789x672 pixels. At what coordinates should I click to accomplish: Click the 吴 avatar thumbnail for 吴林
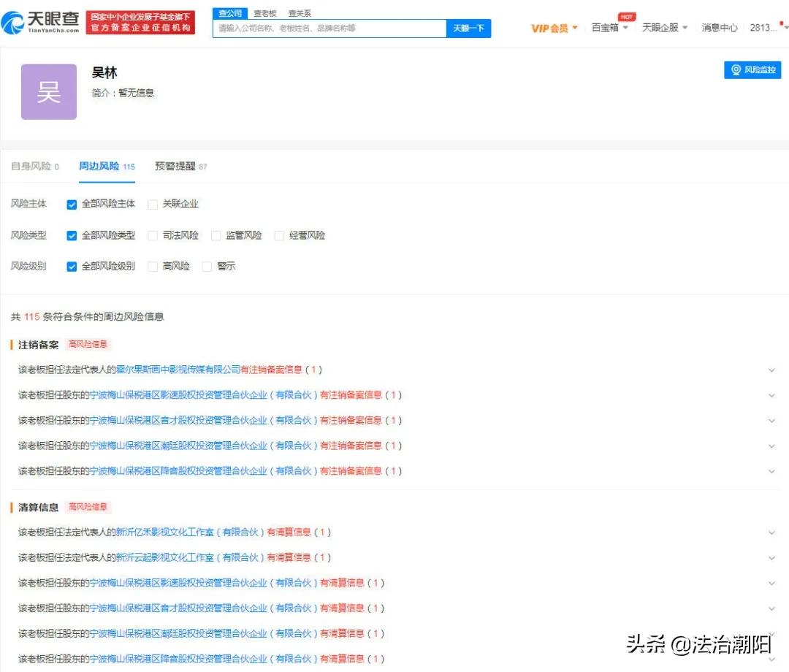pos(48,91)
